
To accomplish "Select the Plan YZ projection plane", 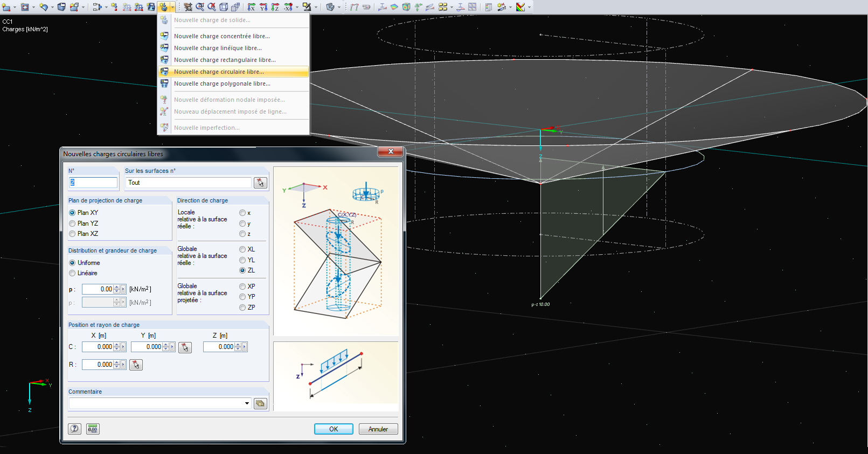I will (x=72, y=223).
